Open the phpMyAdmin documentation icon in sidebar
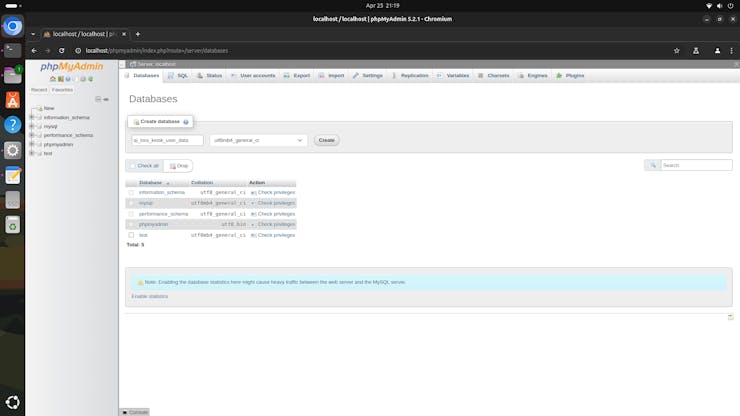740x416 pixels. coord(68,79)
